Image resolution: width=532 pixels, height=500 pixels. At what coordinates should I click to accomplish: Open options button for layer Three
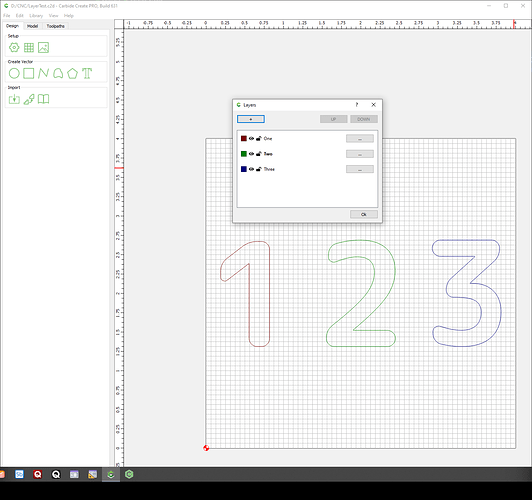click(x=360, y=169)
